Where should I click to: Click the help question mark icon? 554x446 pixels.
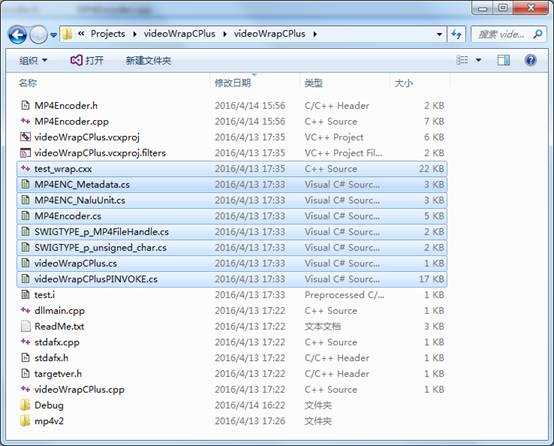(x=530, y=60)
